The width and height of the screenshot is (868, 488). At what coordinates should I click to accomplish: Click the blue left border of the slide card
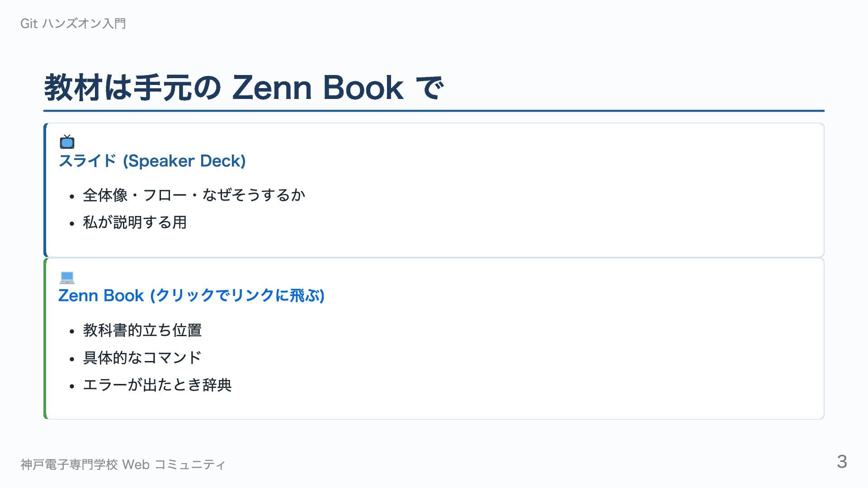tap(45, 190)
